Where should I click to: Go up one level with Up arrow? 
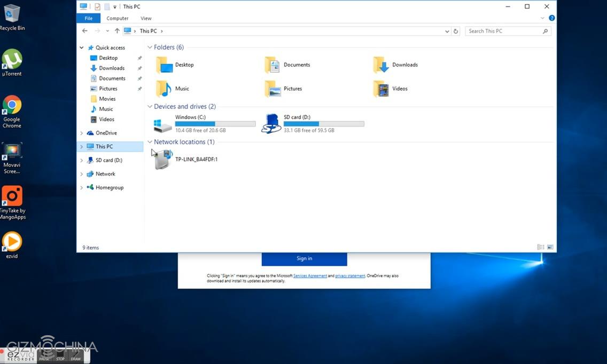117,31
